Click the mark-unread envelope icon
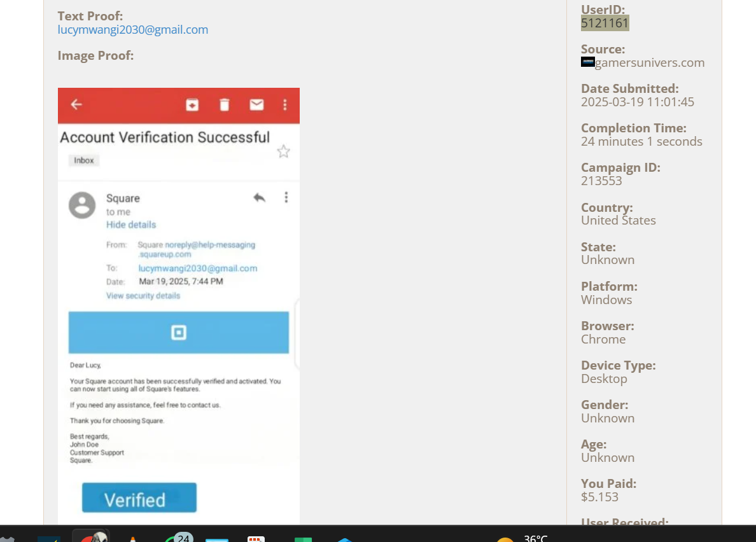The height and width of the screenshot is (542, 756). (256, 104)
